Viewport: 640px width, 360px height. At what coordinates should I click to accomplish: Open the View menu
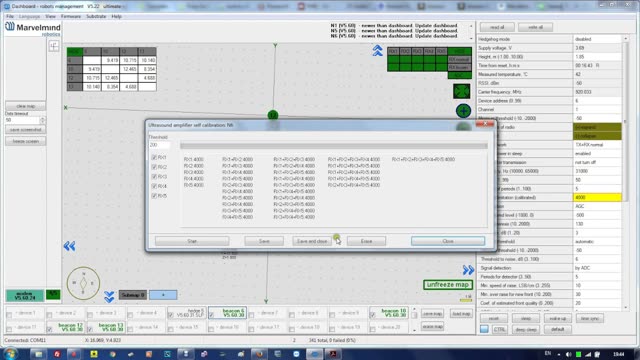coord(51,16)
